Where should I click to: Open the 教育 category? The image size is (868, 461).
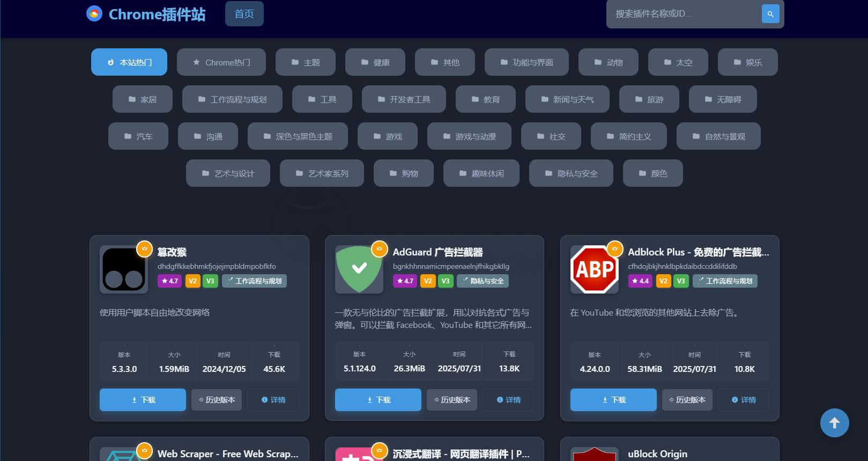click(x=486, y=99)
